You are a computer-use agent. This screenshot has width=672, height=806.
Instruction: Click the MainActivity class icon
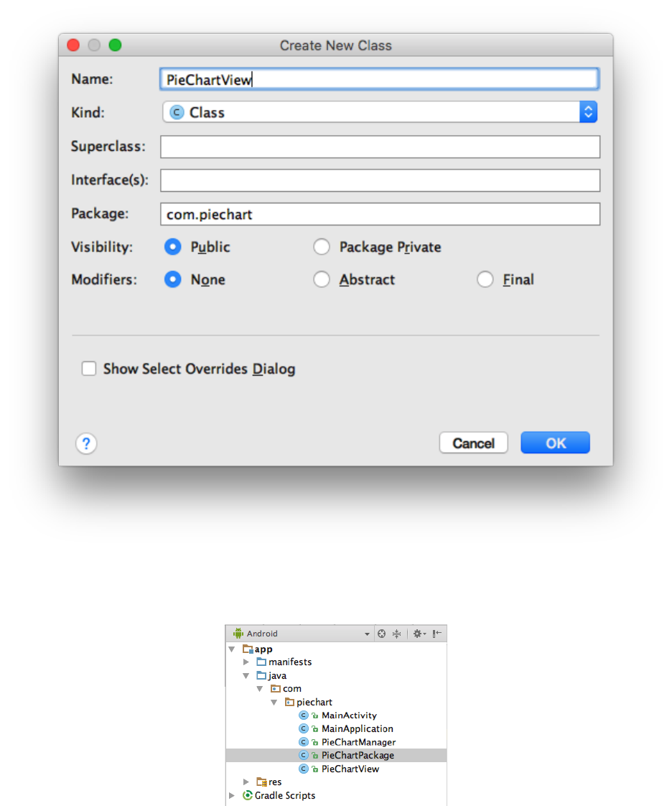point(304,715)
